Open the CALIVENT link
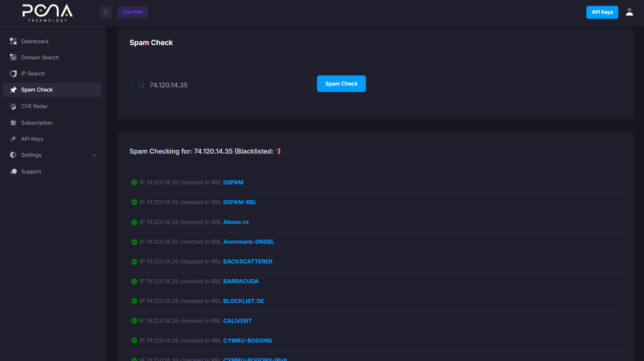Image resolution: width=644 pixels, height=361 pixels. point(238,321)
